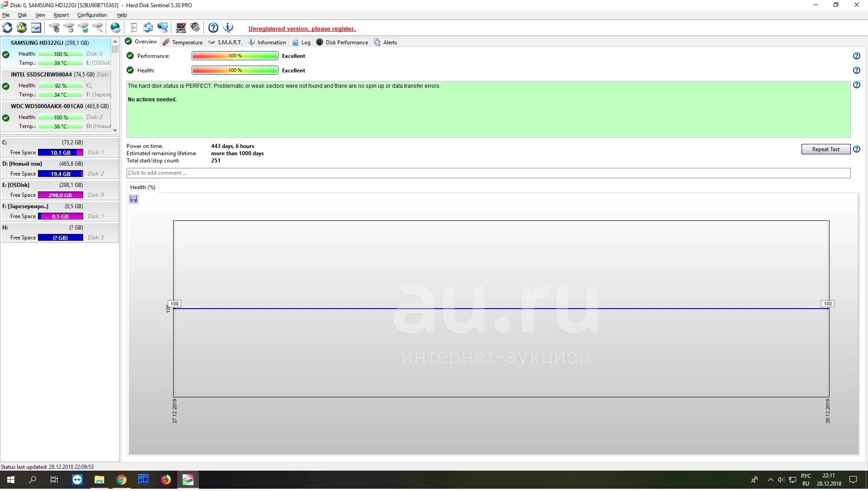Switch to the Log tab
Image resolution: width=868 pixels, height=491 pixels.
(x=301, y=43)
